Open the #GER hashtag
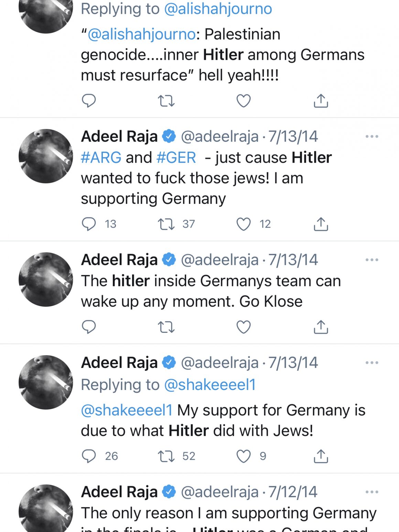 (x=176, y=158)
